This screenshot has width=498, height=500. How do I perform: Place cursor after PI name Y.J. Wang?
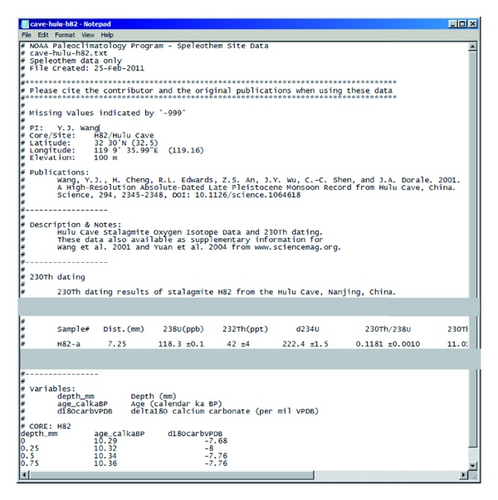99,128
